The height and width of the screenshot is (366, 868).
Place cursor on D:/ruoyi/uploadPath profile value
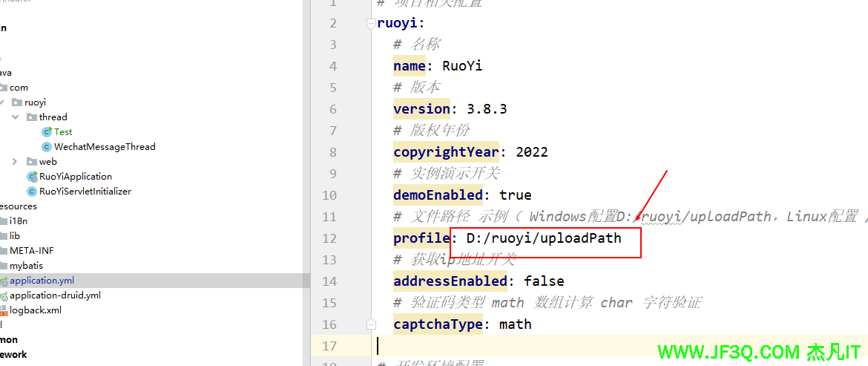[x=543, y=238]
